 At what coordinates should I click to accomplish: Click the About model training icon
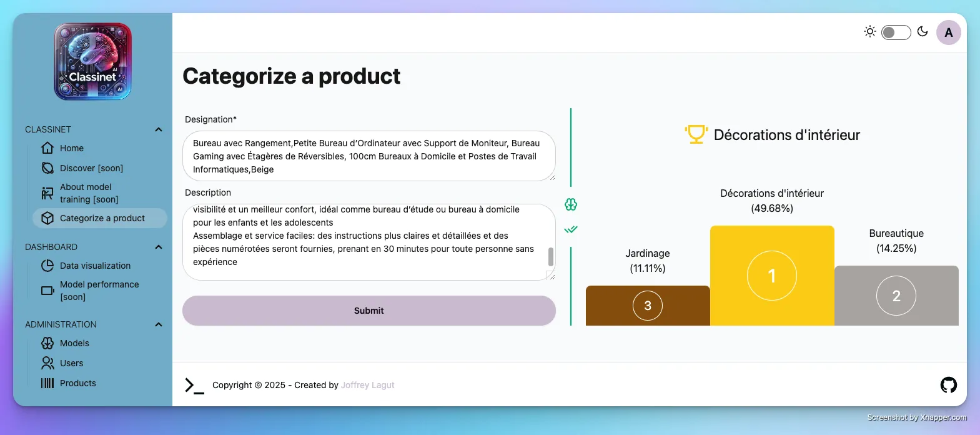coord(47,193)
